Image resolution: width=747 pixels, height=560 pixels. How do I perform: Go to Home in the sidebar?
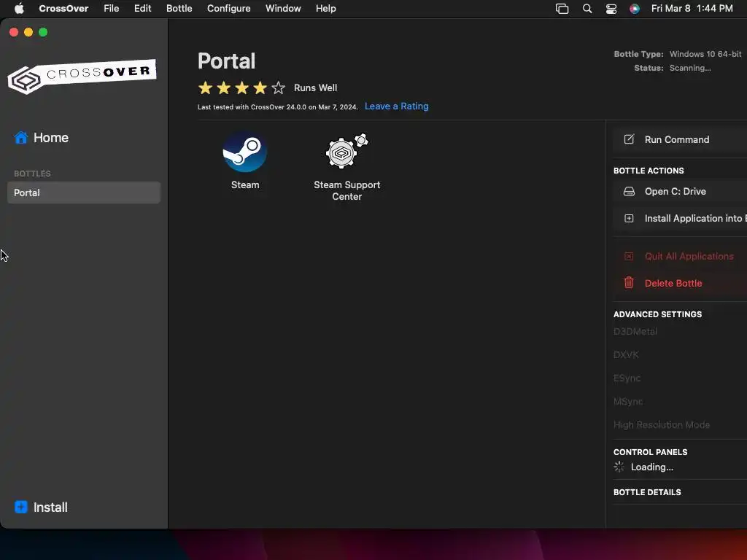(x=42, y=138)
